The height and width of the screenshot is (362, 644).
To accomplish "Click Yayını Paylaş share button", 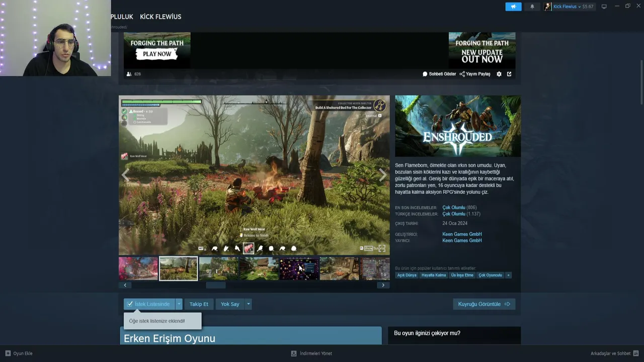I will pos(475,74).
